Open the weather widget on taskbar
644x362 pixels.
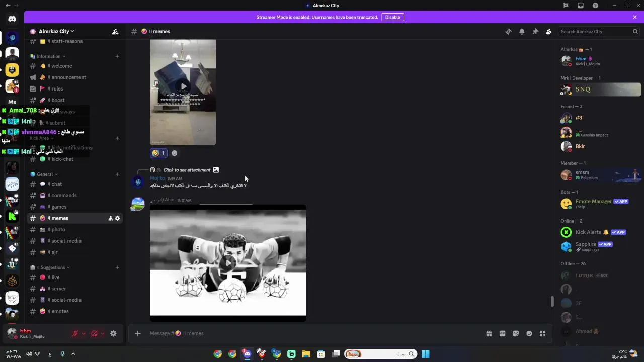point(626,354)
